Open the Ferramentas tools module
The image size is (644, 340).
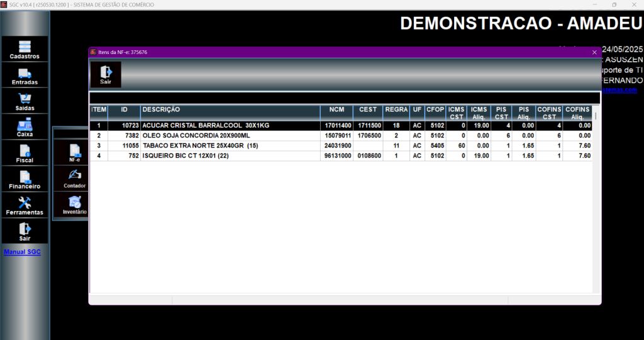coord(25,206)
